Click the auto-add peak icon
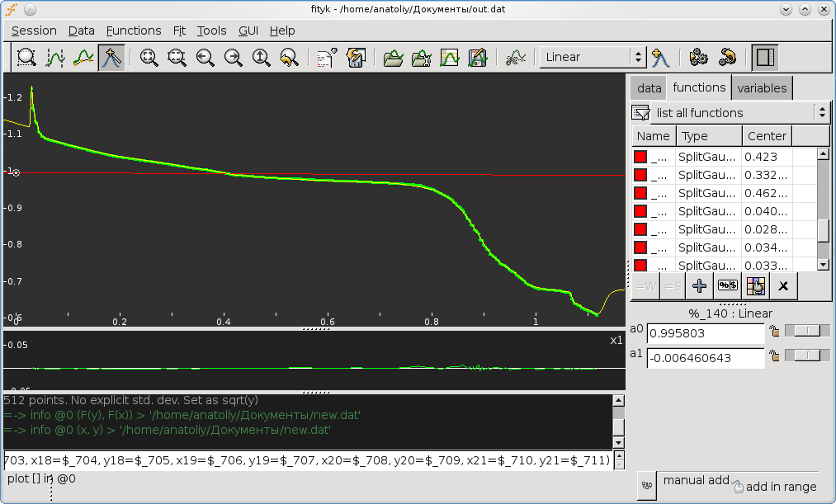The height and width of the screenshot is (504, 836). 660,57
